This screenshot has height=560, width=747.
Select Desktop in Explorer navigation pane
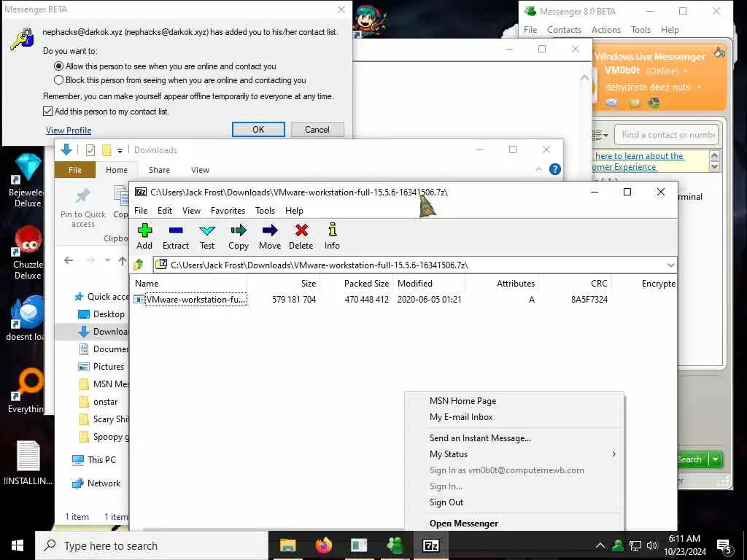101,314
